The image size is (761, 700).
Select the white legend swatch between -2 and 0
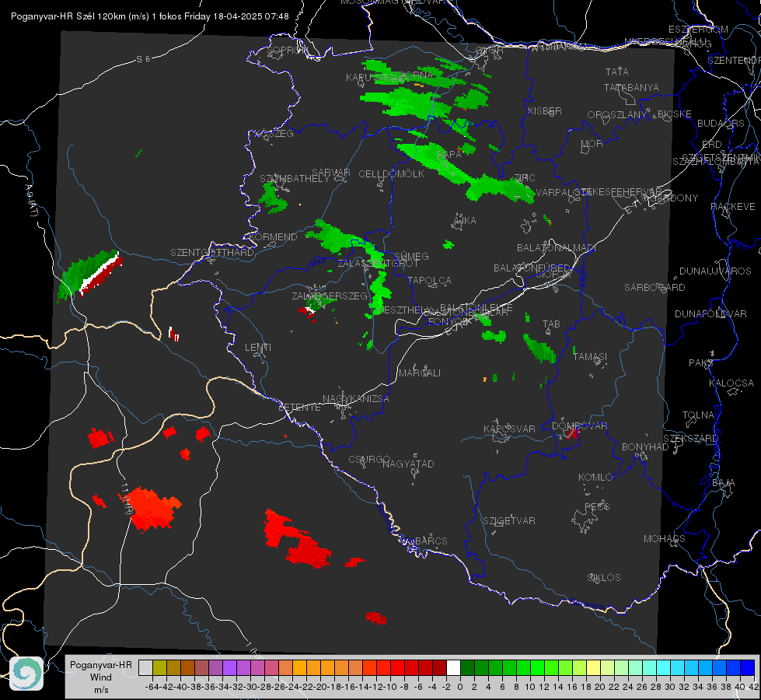click(453, 667)
